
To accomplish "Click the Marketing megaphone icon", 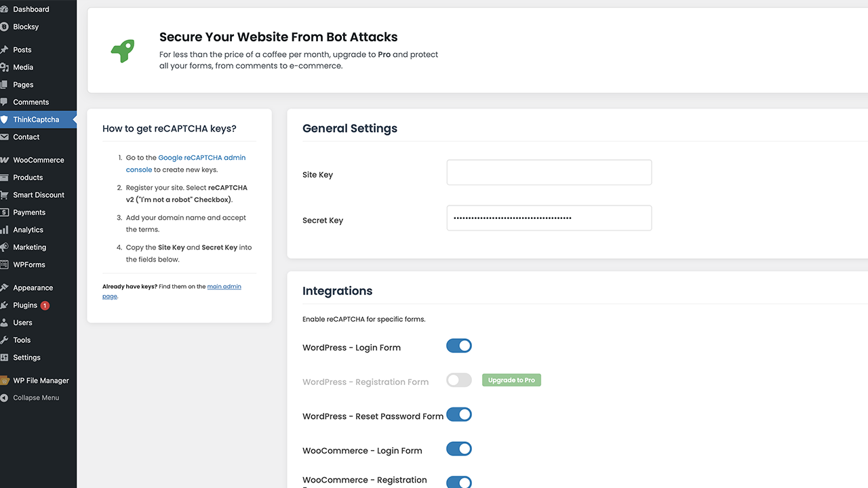I will [4, 247].
